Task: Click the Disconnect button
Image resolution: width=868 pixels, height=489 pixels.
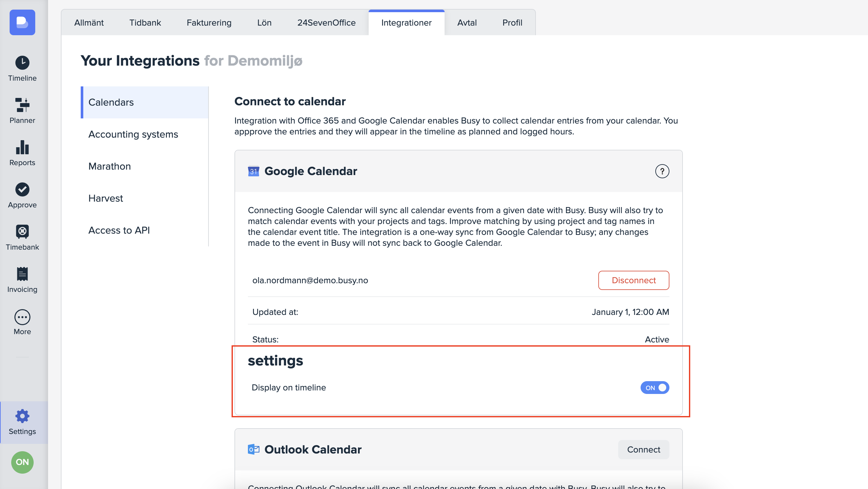Action: (634, 280)
